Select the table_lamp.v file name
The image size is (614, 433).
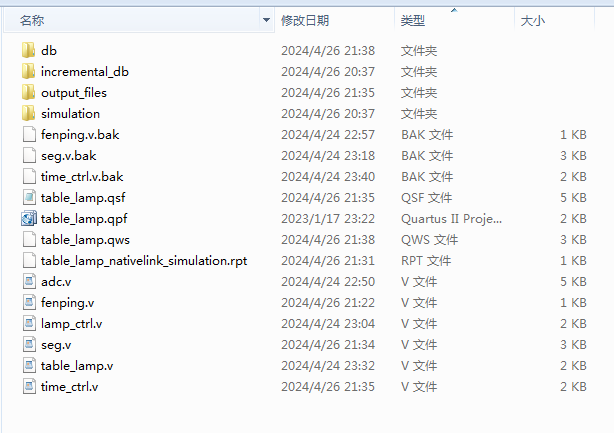pos(77,366)
